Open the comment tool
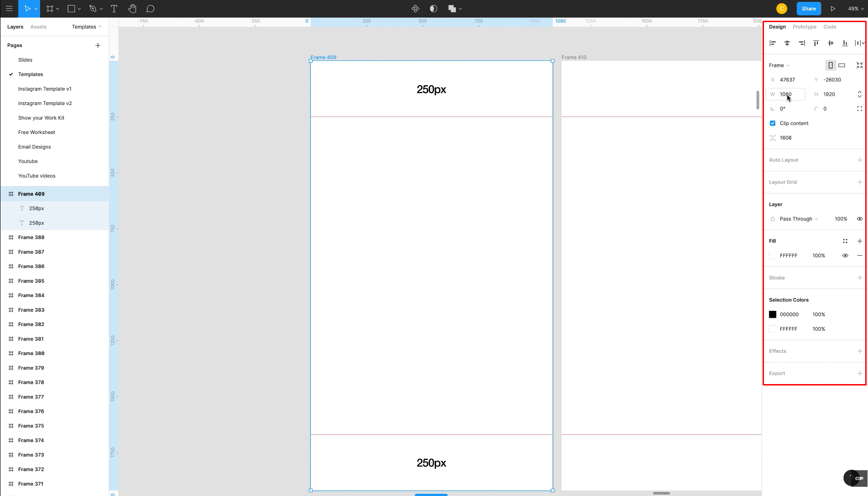The height and width of the screenshot is (496, 868). click(150, 8)
